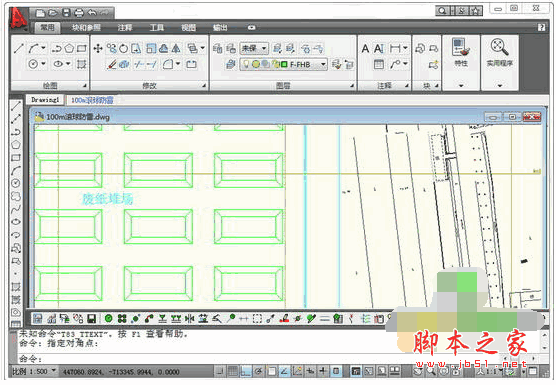Image resolution: width=556 pixels, height=385 pixels.
Task: Switch to the 输出 ribbon tab
Action: (x=220, y=27)
